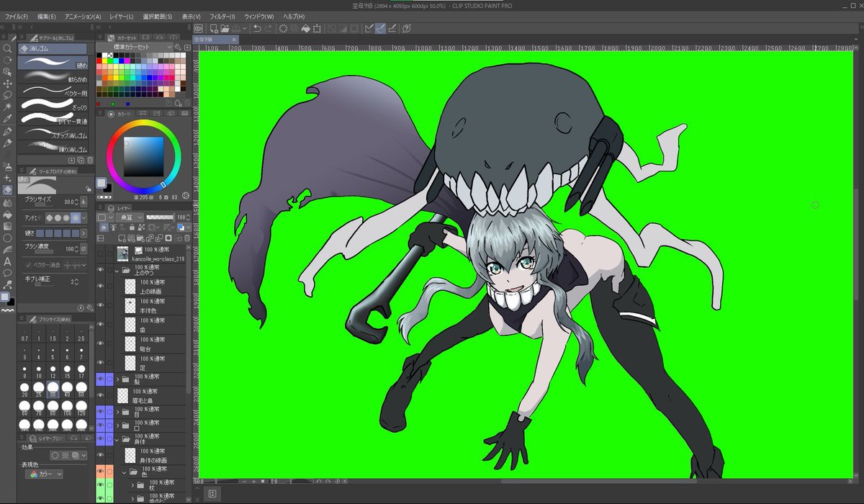Collapse the 色 layer folder

[x=124, y=473]
